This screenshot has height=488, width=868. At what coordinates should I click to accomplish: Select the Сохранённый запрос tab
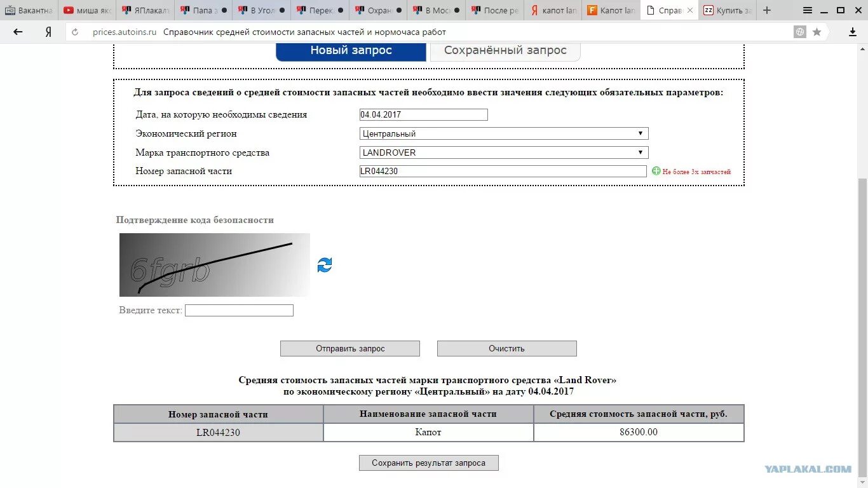coord(505,51)
